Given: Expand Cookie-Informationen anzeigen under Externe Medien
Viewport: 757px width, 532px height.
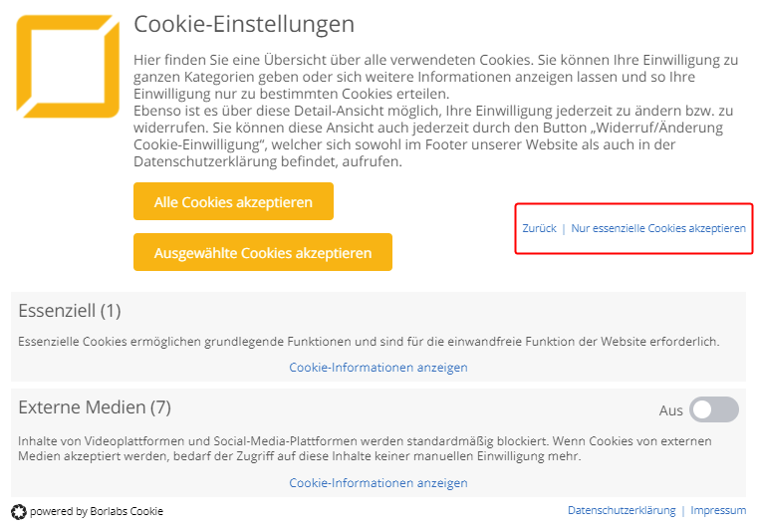Looking at the screenshot, I should click(378, 483).
